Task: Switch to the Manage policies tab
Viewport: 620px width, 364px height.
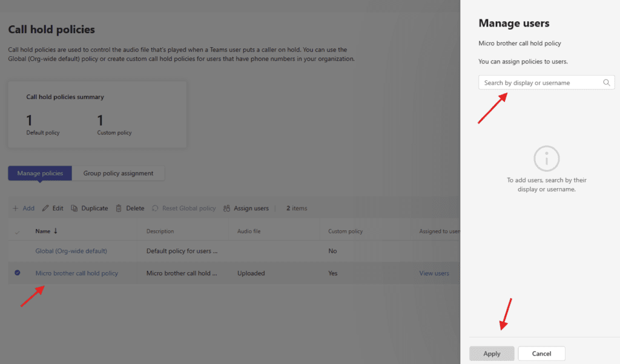Action: coord(40,174)
